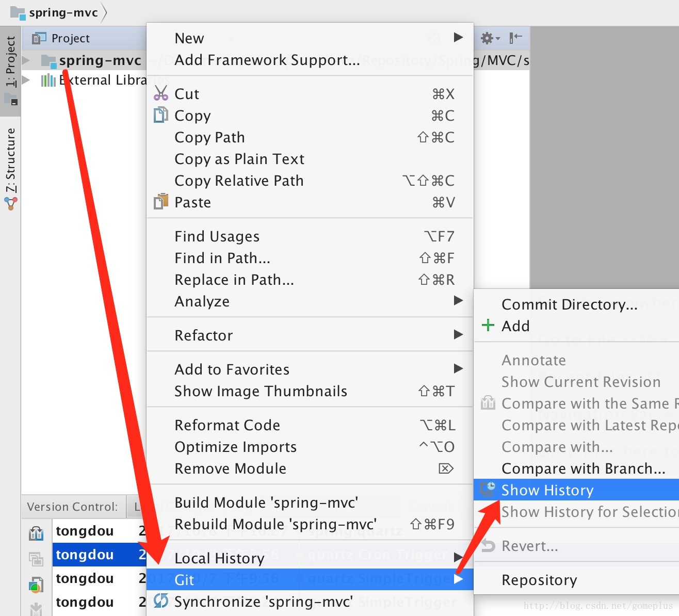The image size is (679, 616).
Task: Click the clipboard icon beside Paste
Action: (x=161, y=202)
